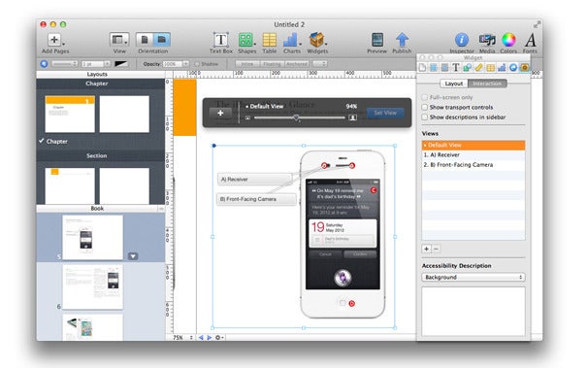The width and height of the screenshot is (588, 368).
Task: Go to previous page arrow
Action: click(201, 338)
